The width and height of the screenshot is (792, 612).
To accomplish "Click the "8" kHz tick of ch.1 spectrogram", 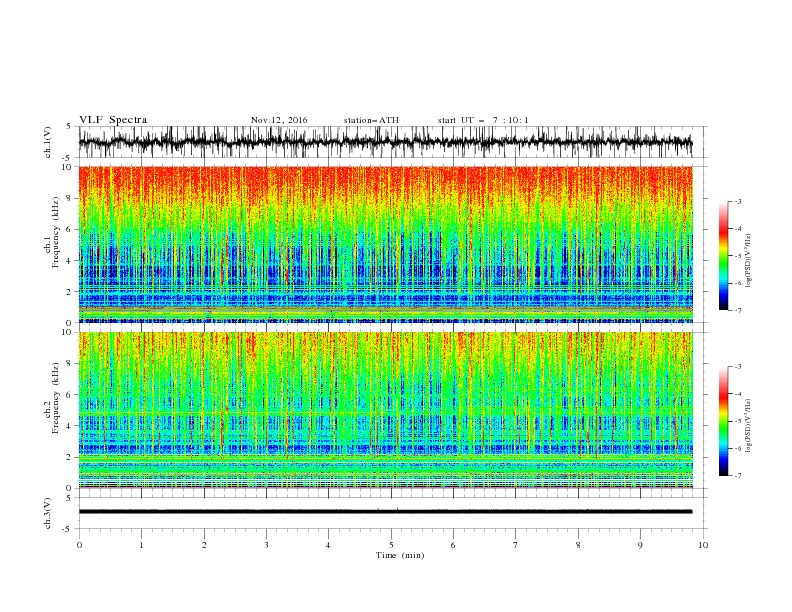I will pos(70,198).
